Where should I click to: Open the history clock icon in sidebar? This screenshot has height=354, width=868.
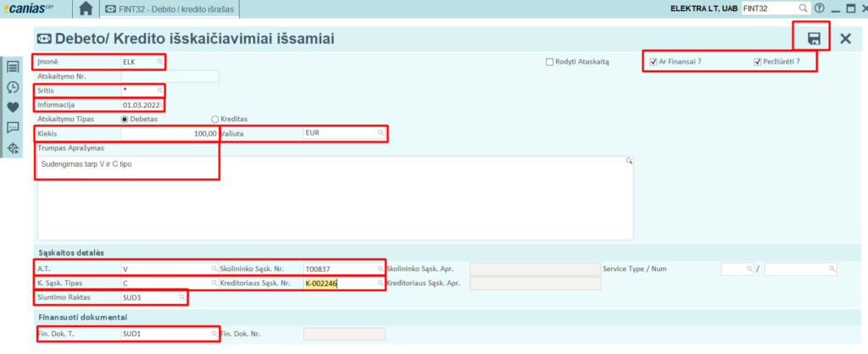click(x=13, y=87)
